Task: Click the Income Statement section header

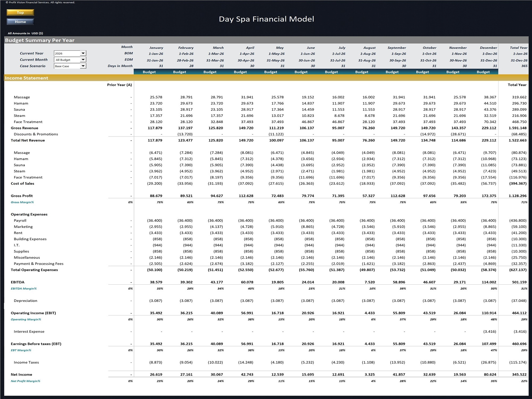Action: 27,78
